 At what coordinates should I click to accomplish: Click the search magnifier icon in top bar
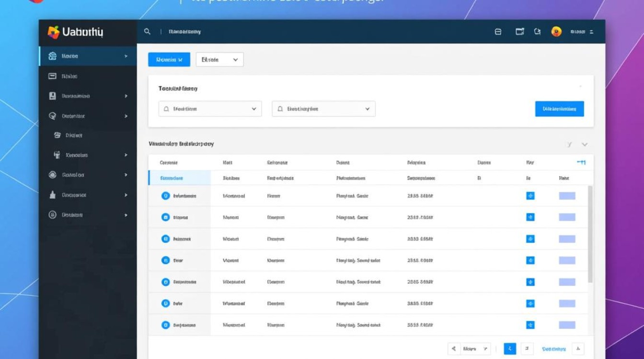147,32
